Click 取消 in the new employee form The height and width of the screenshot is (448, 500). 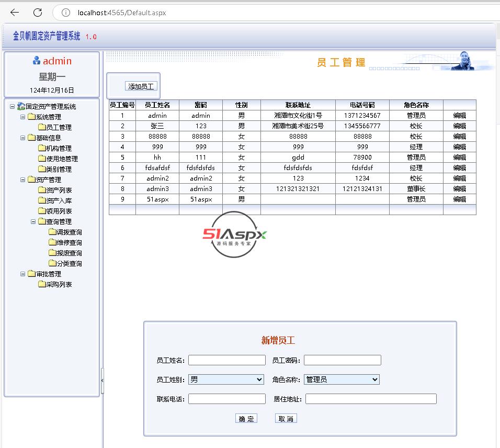tap(286, 419)
